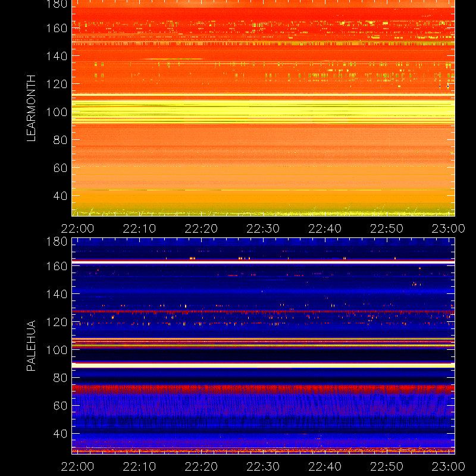Screen dimensions: 476x476
Task: Pick the 160 tick label on Palehua axis
Action: click(57, 266)
